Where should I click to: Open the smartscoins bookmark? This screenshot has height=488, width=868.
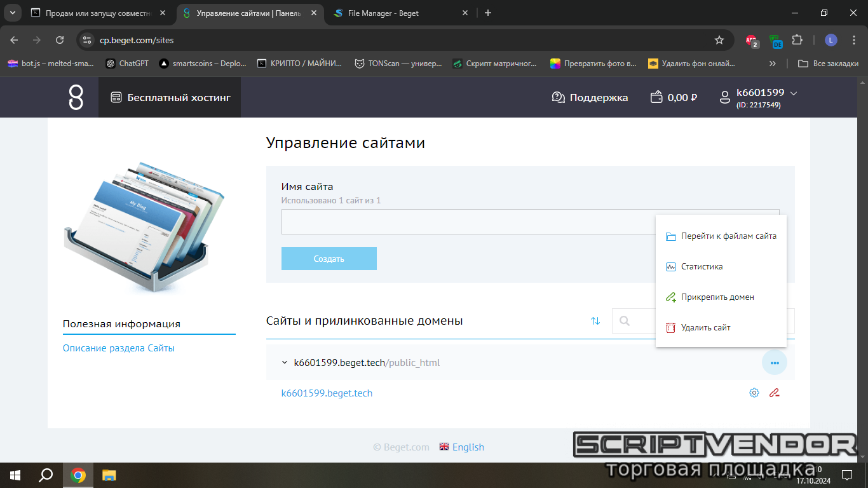click(x=203, y=64)
